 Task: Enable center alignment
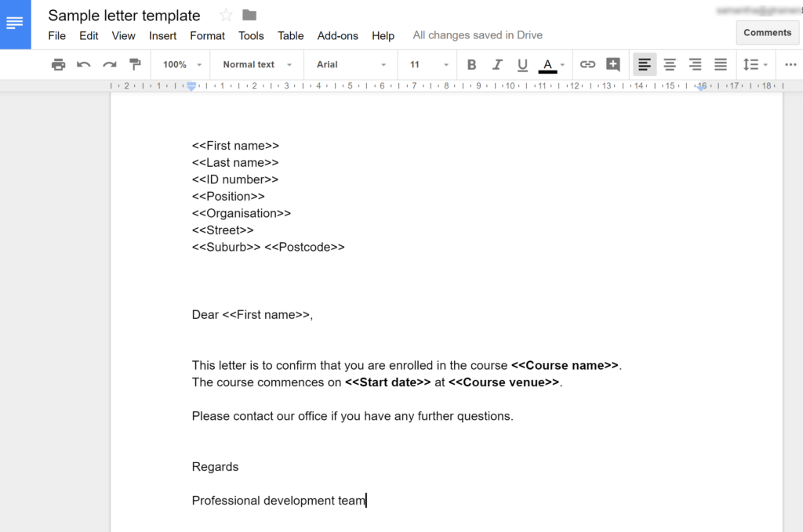[x=669, y=64]
